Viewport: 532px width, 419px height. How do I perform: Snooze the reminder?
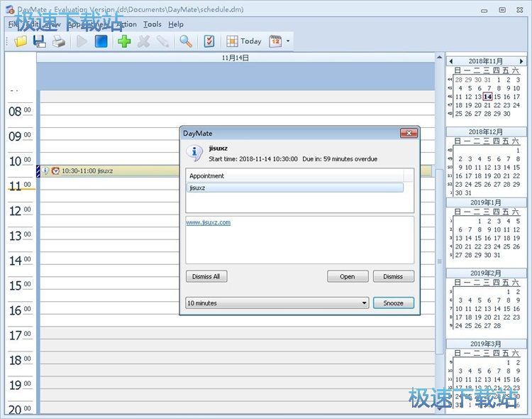click(393, 303)
